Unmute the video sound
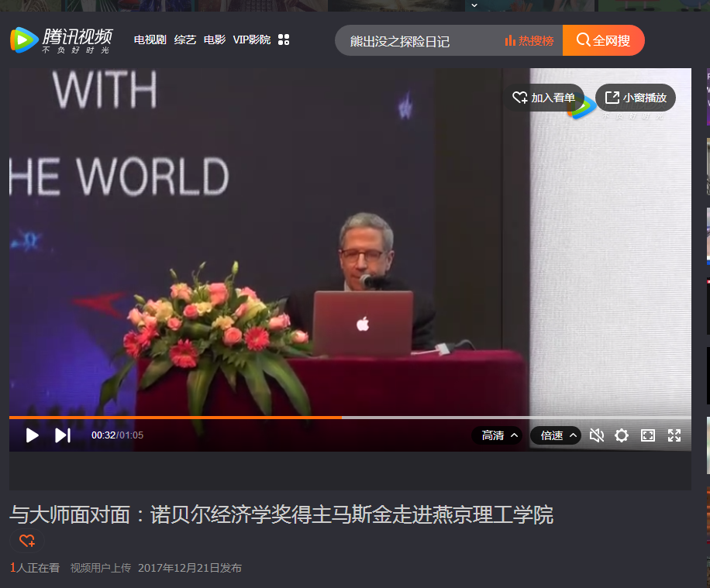 (596, 435)
